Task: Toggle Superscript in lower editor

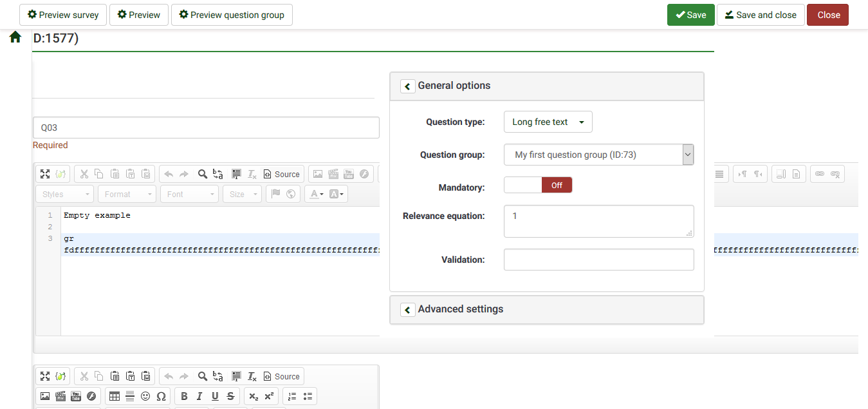Action: (x=269, y=396)
